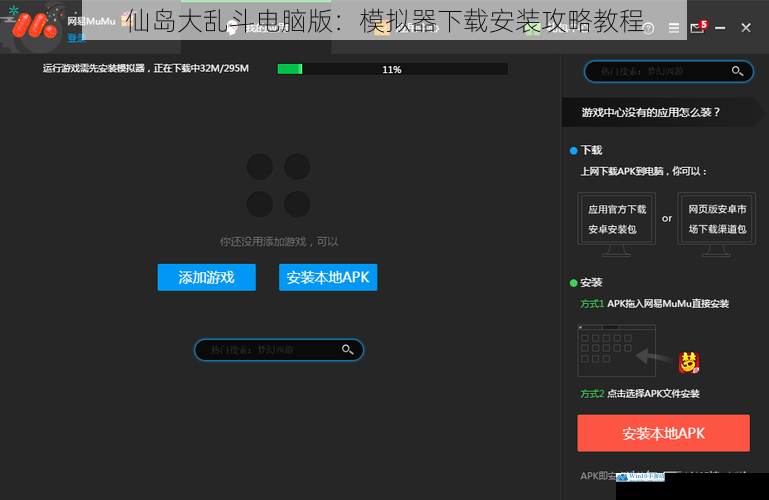Viewport: 769px width, 500px height.
Task: Click the emulator downloading 32M/295M status text
Action: [146, 69]
